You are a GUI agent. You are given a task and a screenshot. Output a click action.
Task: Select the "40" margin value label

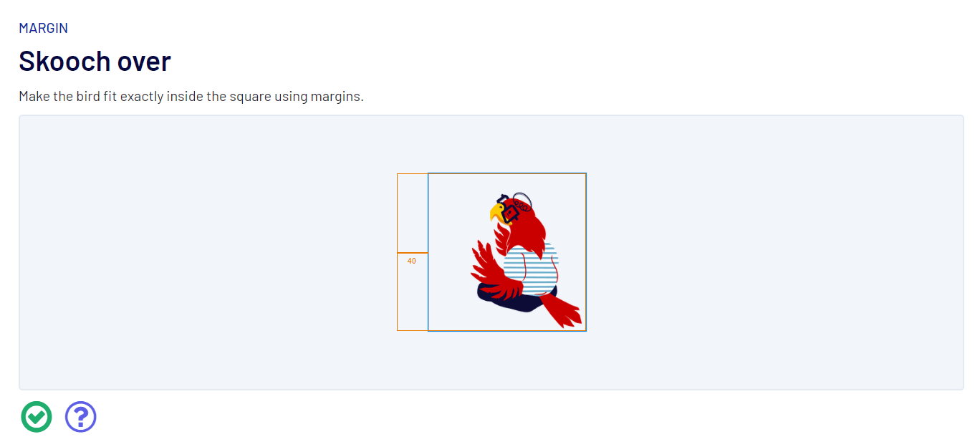[x=411, y=261]
